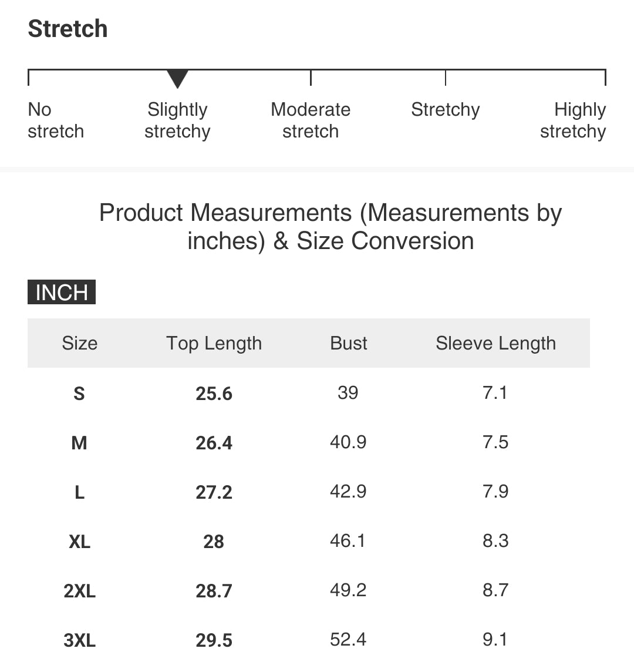This screenshot has height=672, width=634.
Task: Click the Top Length column header
Action: (x=214, y=344)
